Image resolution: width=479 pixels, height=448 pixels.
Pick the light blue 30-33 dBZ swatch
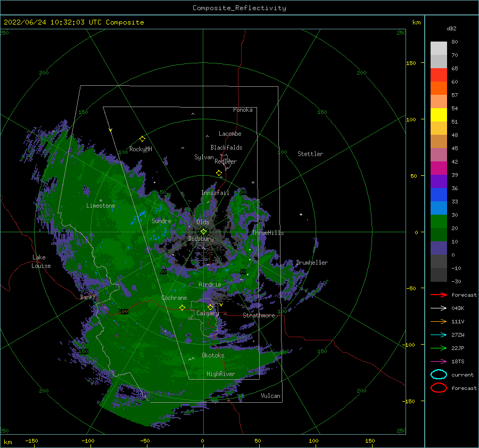[x=439, y=208]
